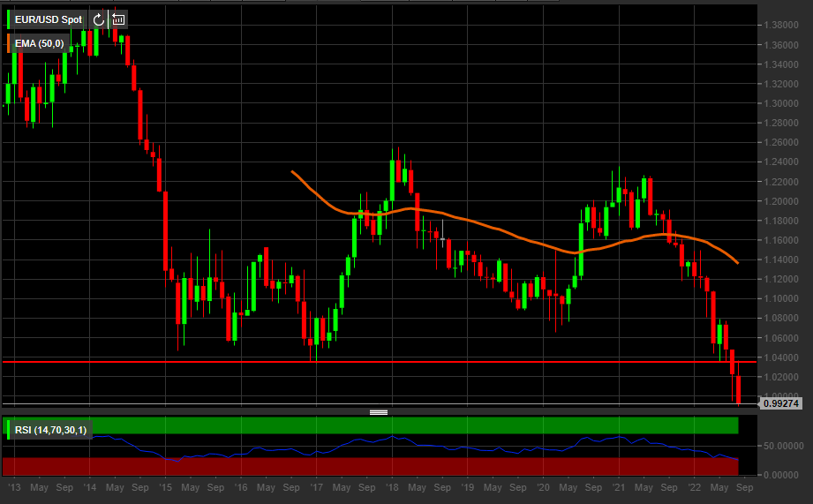Screen dimensions: 813x504
Task: Select the orange EMA curve at its right end
Action: pyautogui.click(x=736, y=261)
